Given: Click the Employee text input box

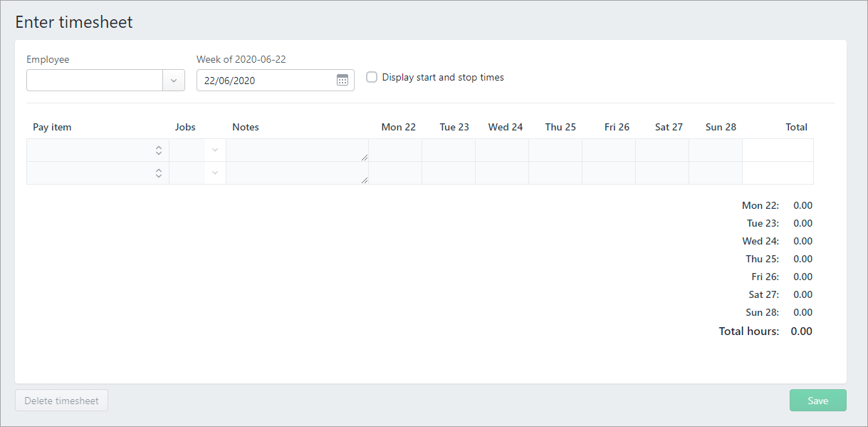Looking at the screenshot, I should (95, 81).
